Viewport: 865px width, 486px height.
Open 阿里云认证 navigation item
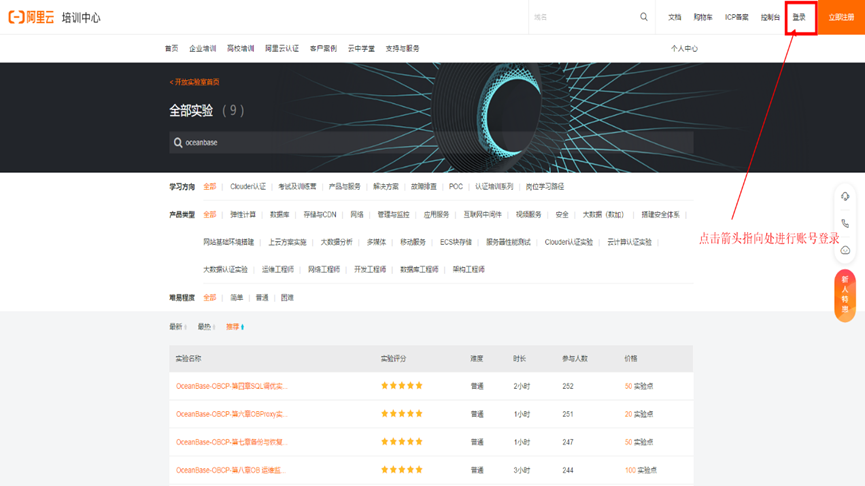point(282,49)
